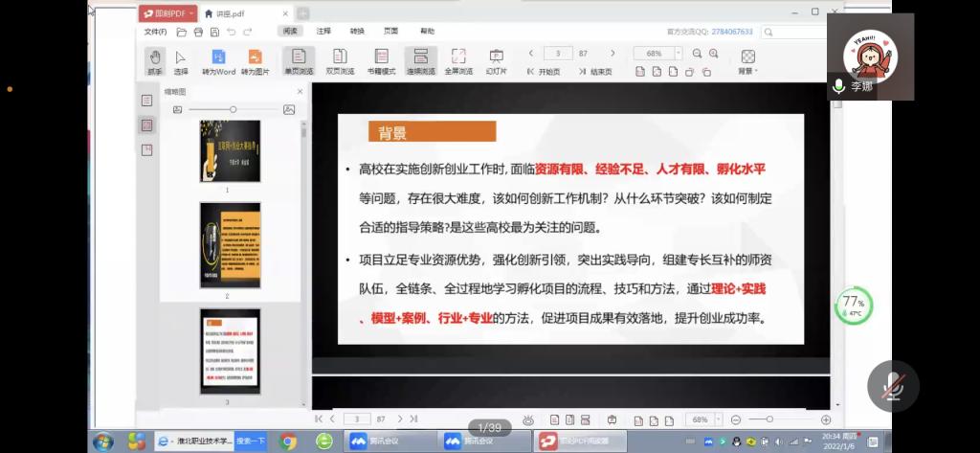Click the 转为图片 convert icon
980x453 pixels.
click(x=255, y=61)
